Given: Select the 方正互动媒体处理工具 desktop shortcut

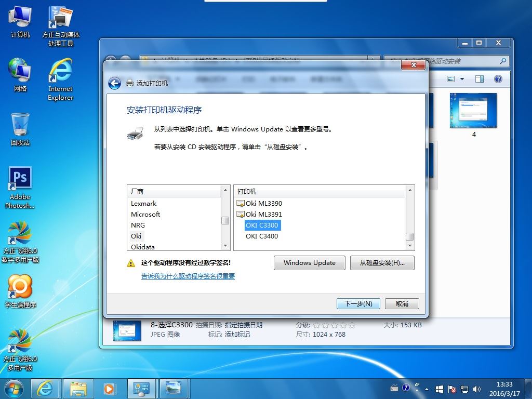Looking at the screenshot, I should click(x=60, y=26).
